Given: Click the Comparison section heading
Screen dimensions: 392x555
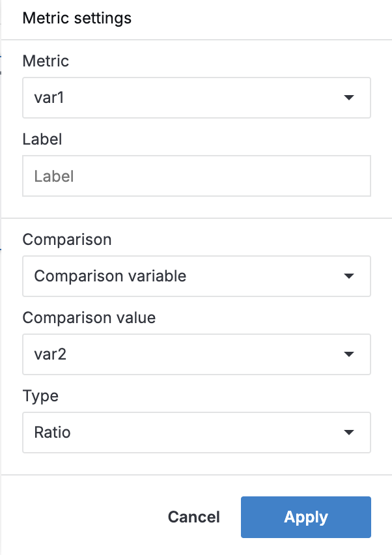Looking at the screenshot, I should 67,239.
